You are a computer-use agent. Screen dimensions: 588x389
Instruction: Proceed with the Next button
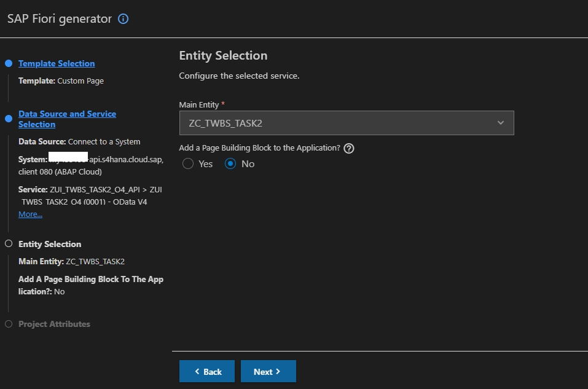click(269, 371)
